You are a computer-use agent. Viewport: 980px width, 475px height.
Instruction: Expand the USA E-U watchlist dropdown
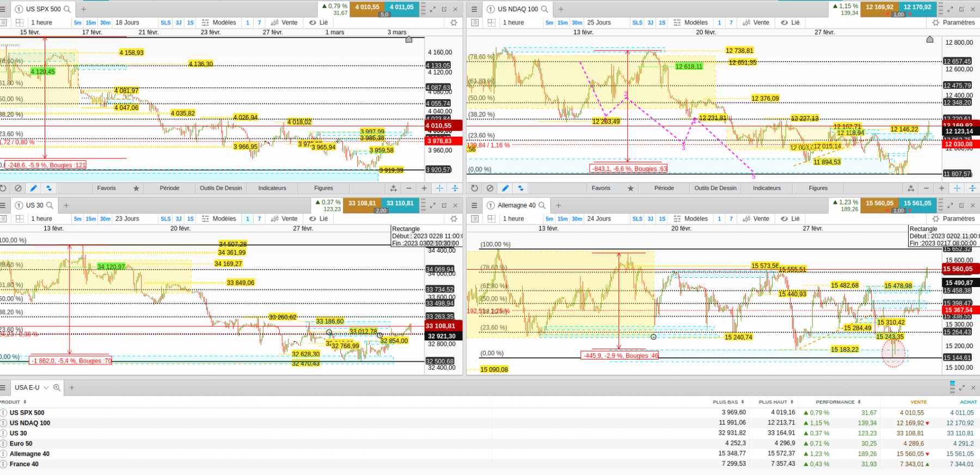(46, 387)
